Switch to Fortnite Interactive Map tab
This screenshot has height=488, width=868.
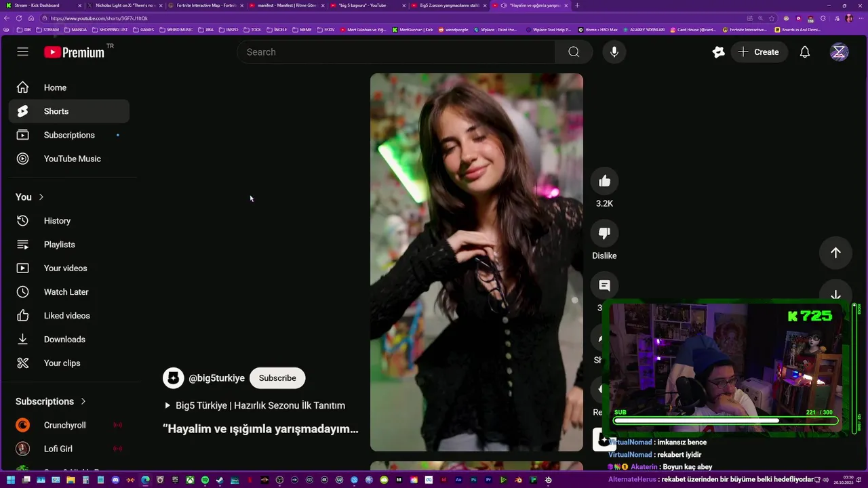(204, 5)
